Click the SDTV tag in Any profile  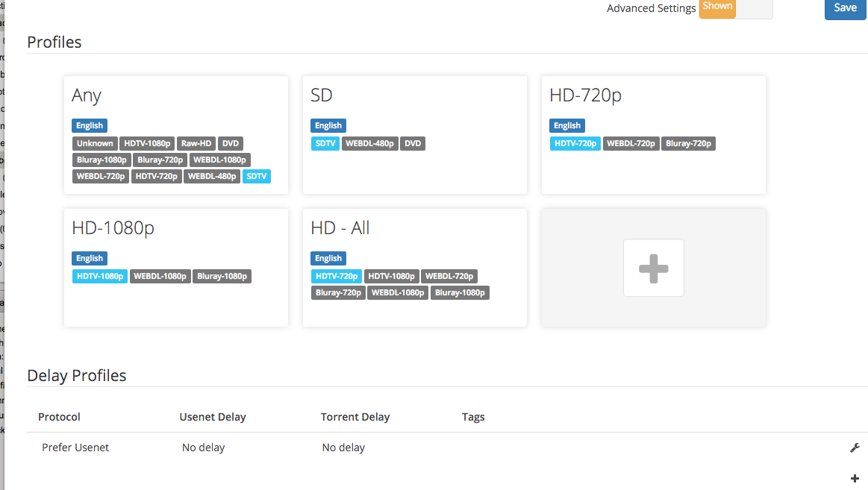pyautogui.click(x=256, y=177)
